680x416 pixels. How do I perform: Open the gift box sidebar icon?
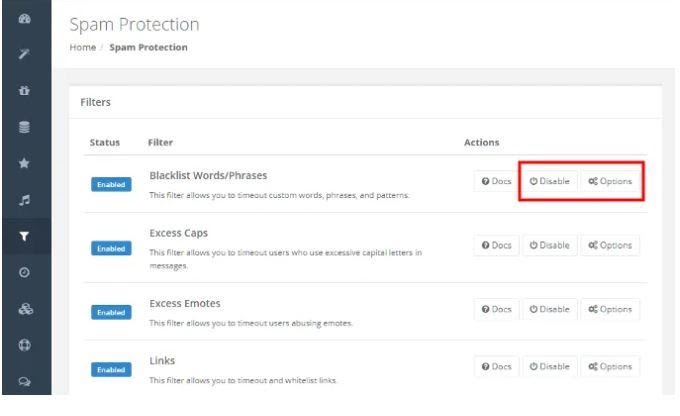click(x=24, y=90)
